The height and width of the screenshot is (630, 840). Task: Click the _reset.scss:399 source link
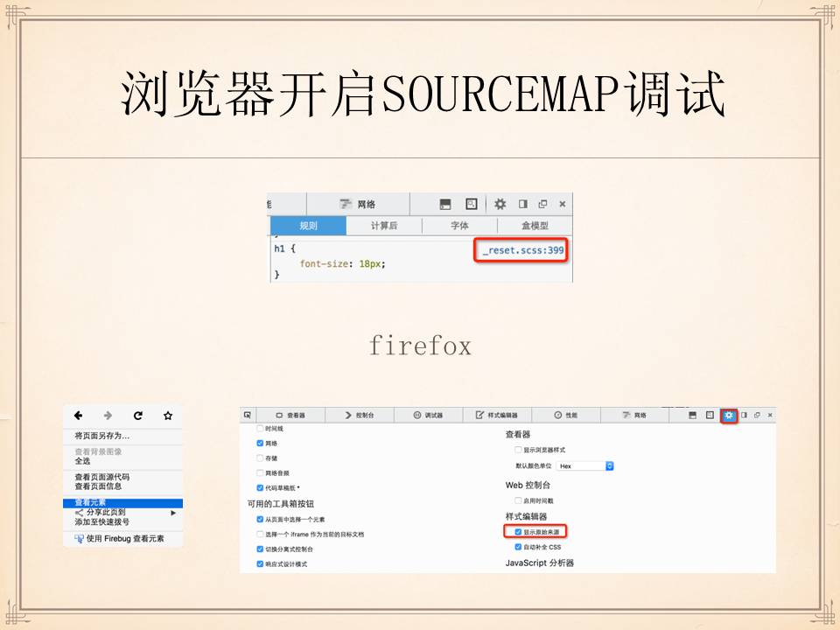pos(523,251)
